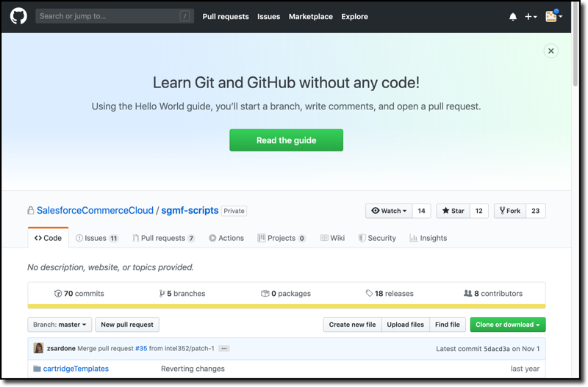Click the Private label badge

click(234, 211)
